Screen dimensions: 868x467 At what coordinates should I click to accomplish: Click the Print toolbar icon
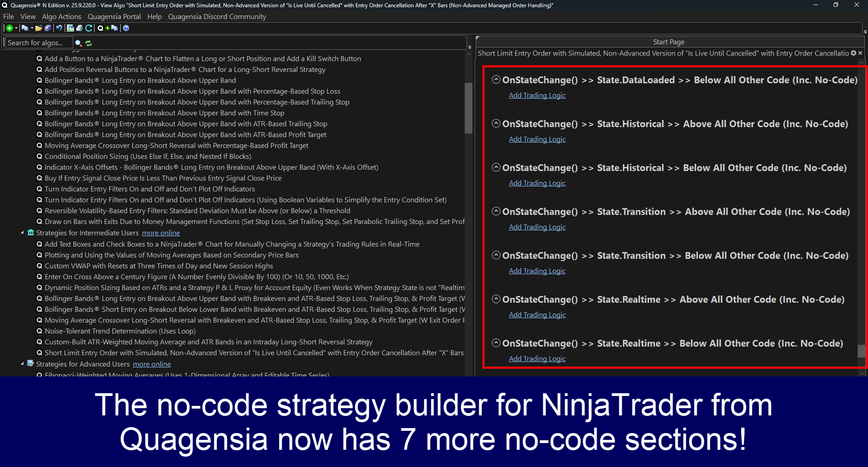tap(80, 28)
